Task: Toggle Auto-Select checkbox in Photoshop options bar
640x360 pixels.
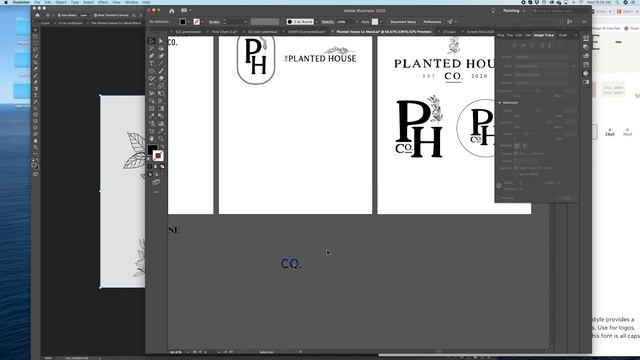Action: pyautogui.click(x=59, y=15)
